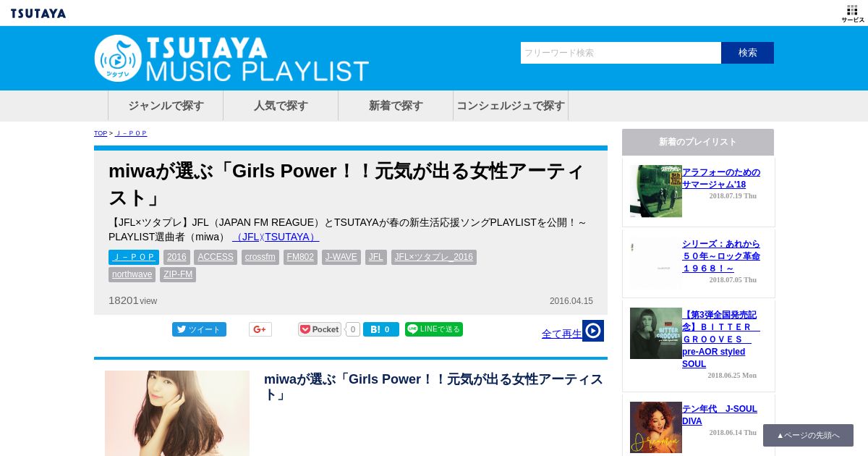Select the ACCESS tag
Image resolution: width=868 pixels, height=456 pixels.
(x=216, y=257)
